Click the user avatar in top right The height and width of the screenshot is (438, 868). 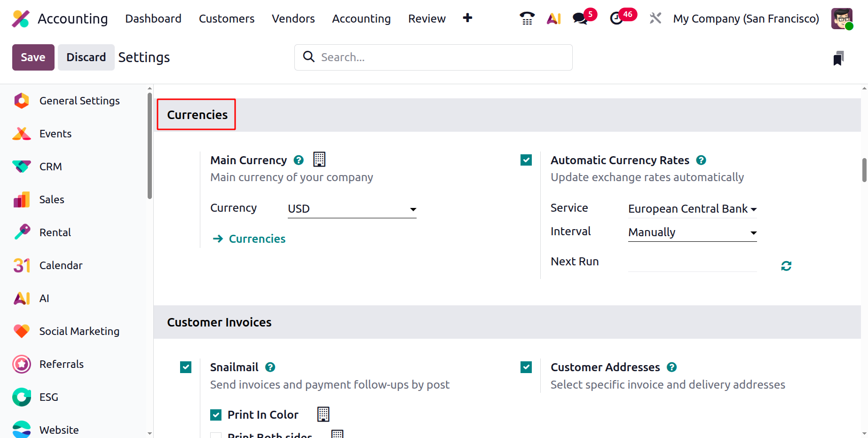(x=841, y=18)
